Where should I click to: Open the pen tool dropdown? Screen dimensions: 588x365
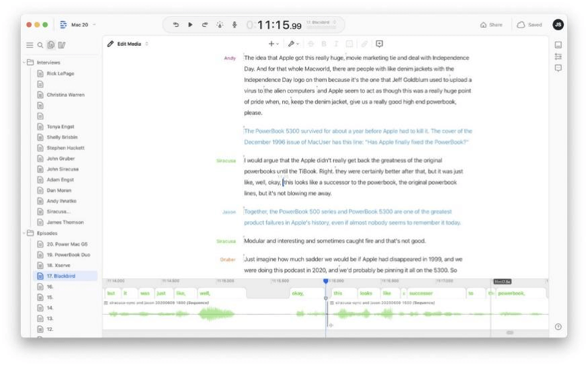pyautogui.click(x=293, y=44)
